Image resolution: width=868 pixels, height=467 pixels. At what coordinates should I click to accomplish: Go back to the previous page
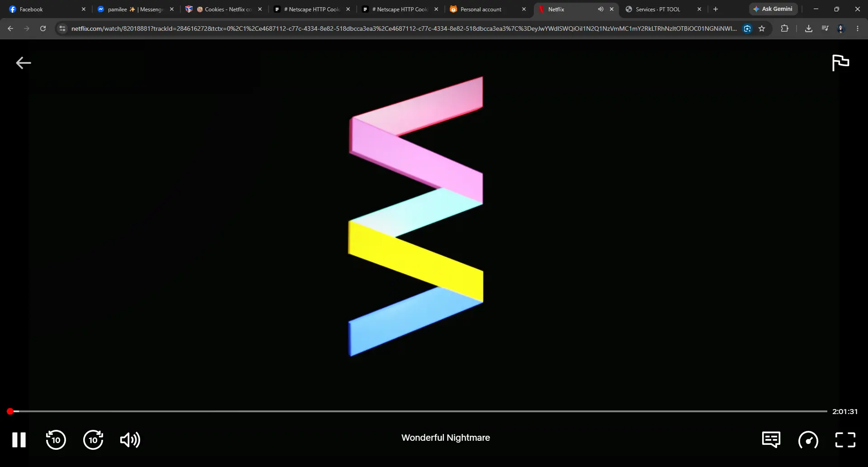pyautogui.click(x=10, y=29)
